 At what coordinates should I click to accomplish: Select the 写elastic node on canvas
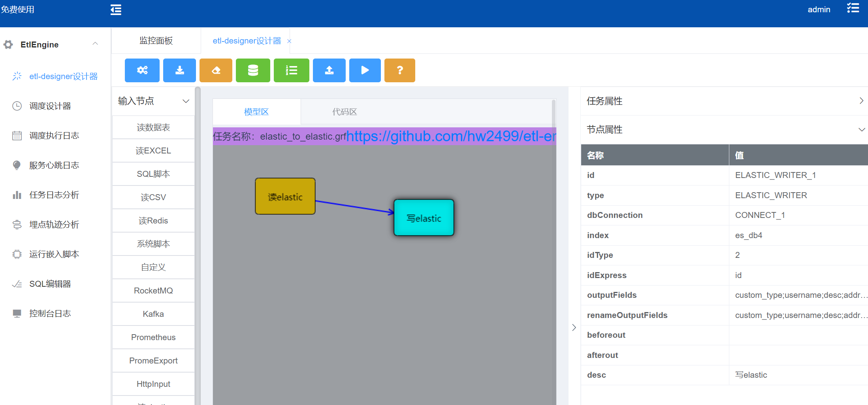click(x=424, y=218)
